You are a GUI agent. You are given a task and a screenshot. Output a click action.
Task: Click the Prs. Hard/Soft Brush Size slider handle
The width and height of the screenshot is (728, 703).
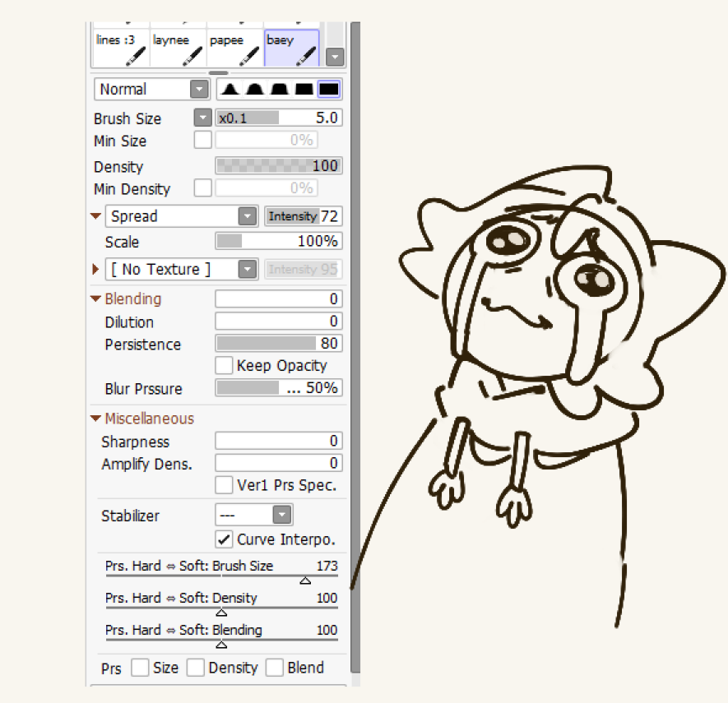[x=305, y=580]
